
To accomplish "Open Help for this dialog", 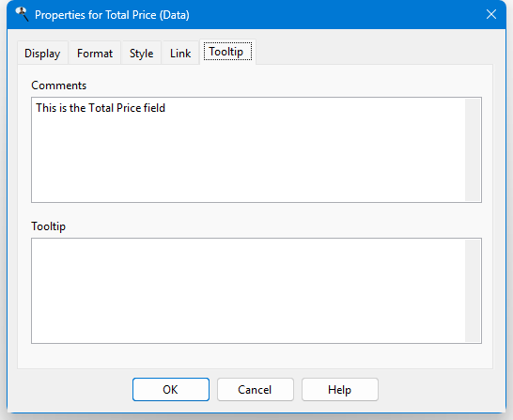I will (340, 389).
